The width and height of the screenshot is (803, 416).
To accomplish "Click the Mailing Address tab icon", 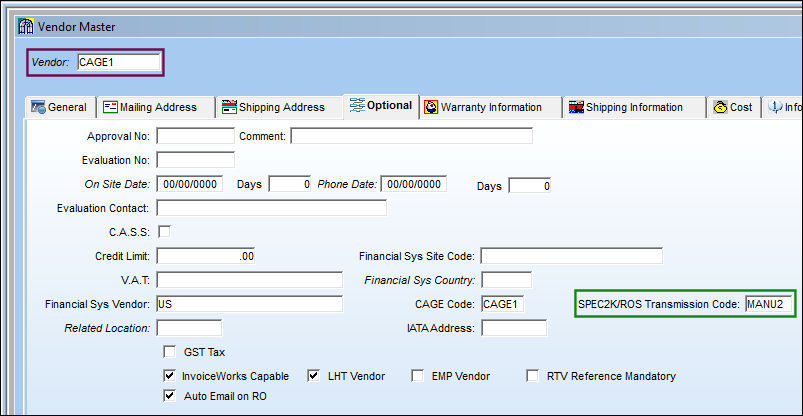I will point(110,107).
